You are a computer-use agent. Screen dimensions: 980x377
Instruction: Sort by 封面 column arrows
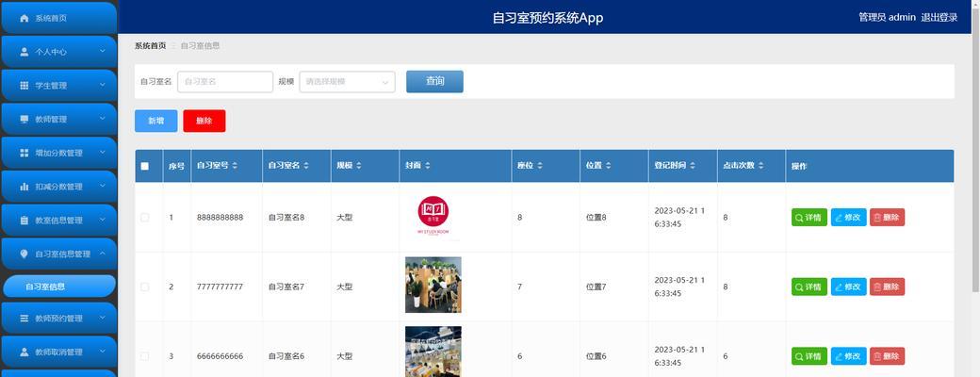(427, 166)
